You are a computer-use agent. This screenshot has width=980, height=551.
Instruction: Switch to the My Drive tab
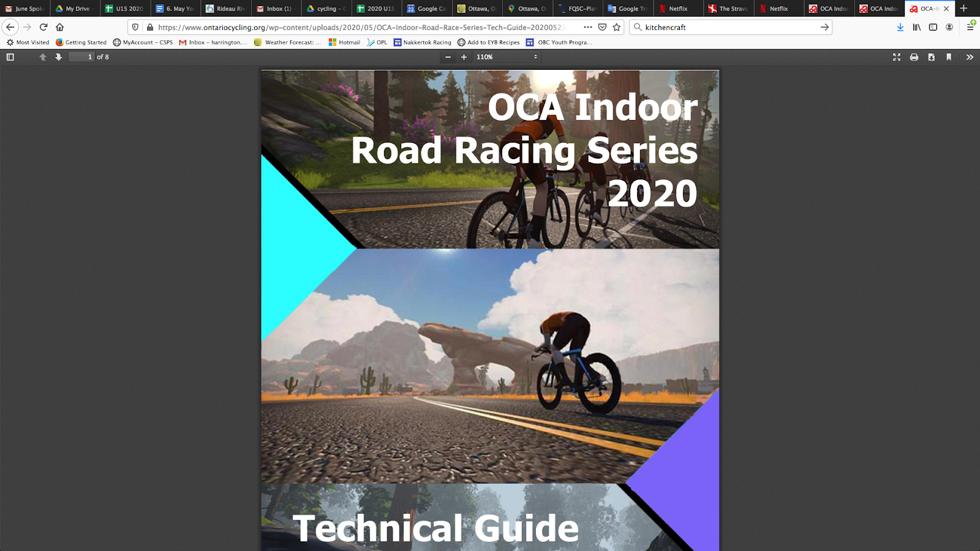click(x=75, y=9)
